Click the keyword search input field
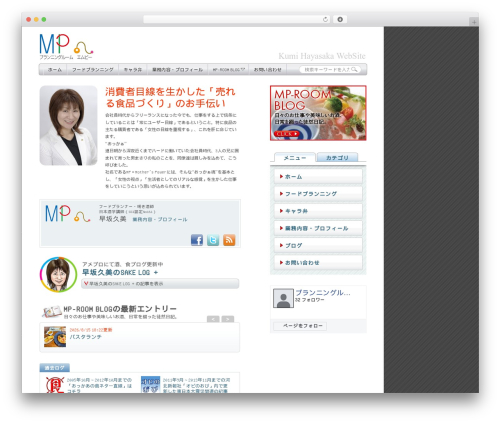This screenshot has height=423, width=500. point(327,69)
